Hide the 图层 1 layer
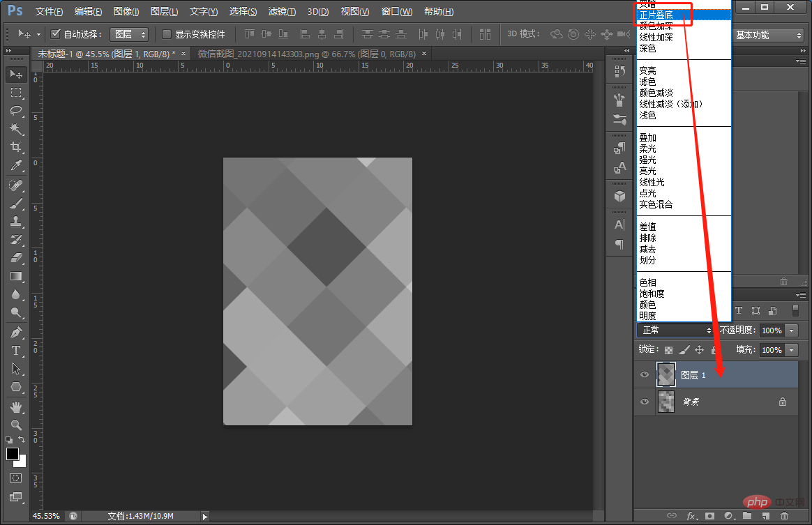This screenshot has height=525, width=812. (645, 375)
